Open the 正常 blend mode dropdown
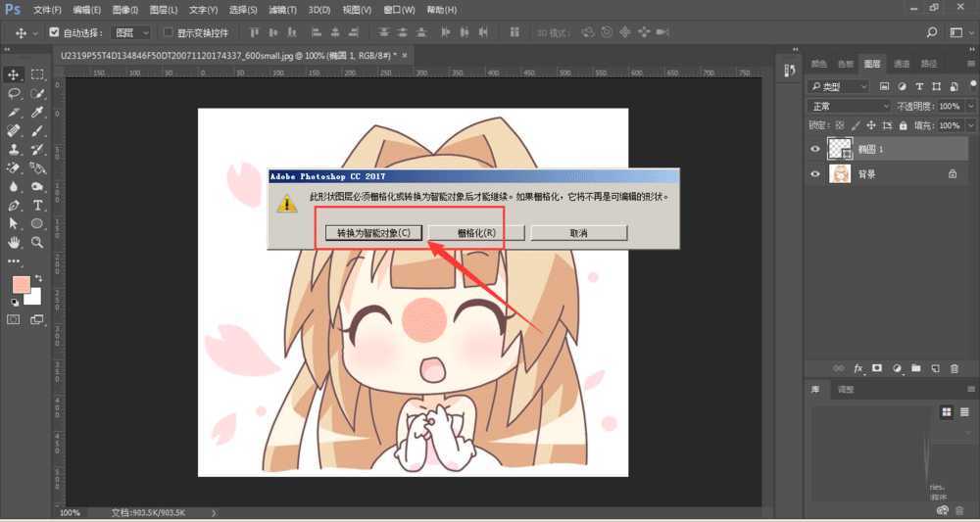Viewport: 980px width, 522px height. pos(849,106)
